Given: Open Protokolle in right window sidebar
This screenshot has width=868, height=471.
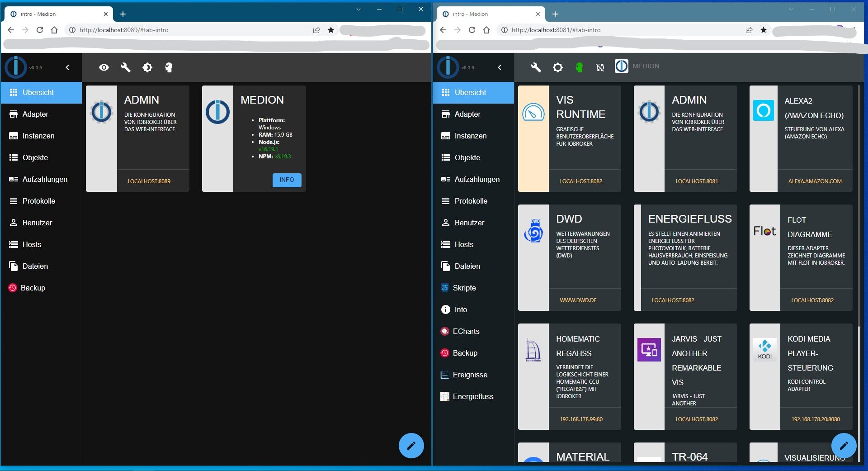Looking at the screenshot, I should tap(473, 201).
